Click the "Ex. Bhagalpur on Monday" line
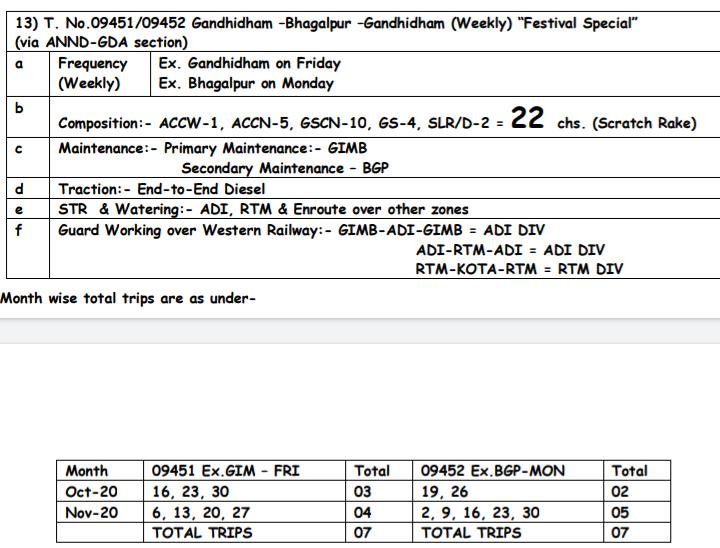 click(x=246, y=84)
